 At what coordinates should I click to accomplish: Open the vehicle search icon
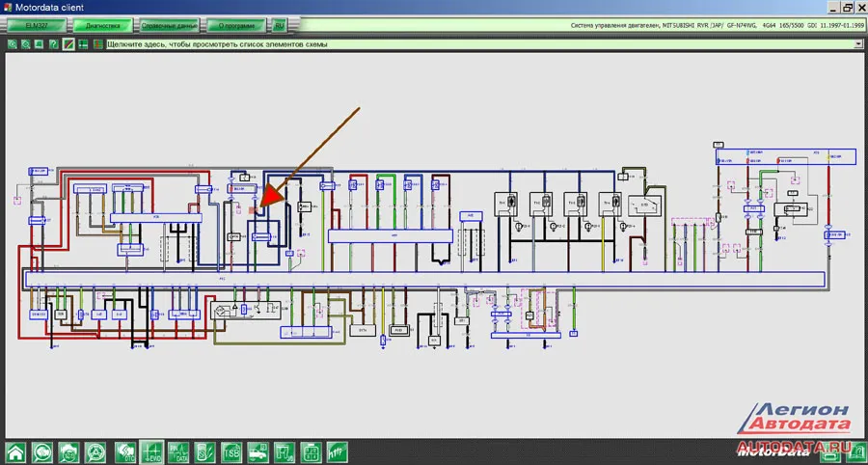[x=42, y=452]
